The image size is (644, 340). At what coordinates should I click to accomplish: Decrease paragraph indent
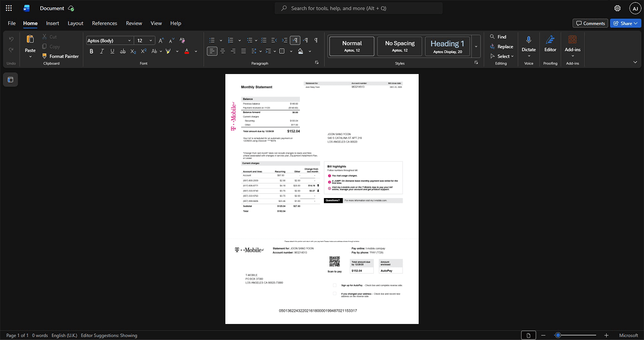[x=274, y=41]
